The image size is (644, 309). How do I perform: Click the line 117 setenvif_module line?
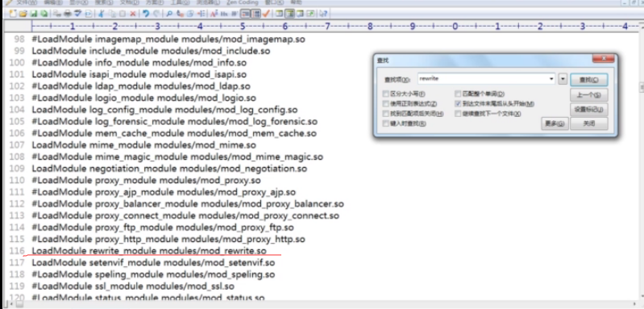click(153, 262)
